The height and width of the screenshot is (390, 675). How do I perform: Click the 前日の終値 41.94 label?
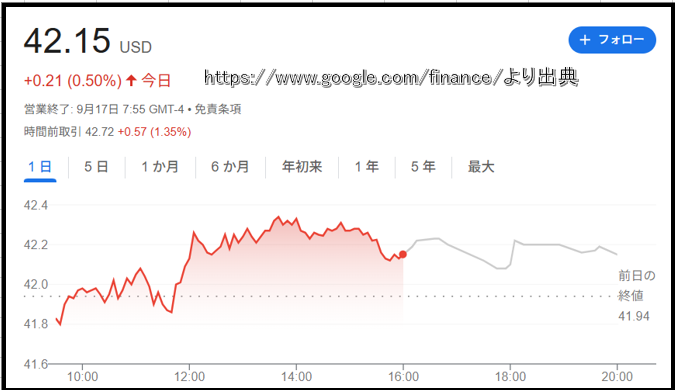point(637,296)
